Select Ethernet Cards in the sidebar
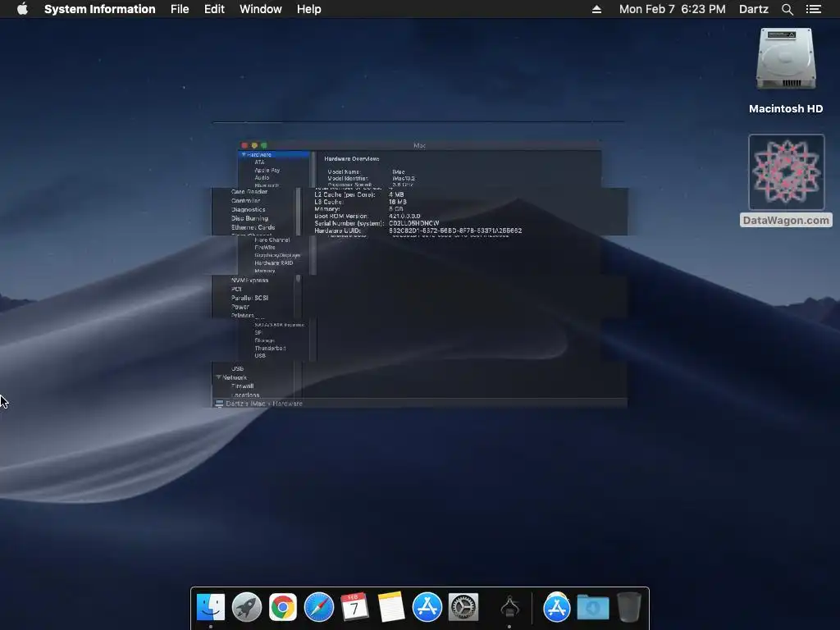This screenshot has width=840, height=630. (253, 227)
